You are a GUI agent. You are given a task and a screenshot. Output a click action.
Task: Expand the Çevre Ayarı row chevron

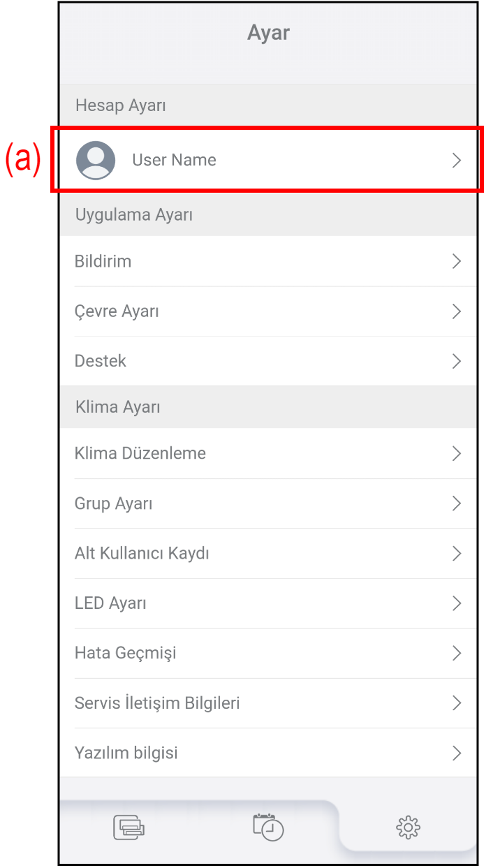[457, 311]
